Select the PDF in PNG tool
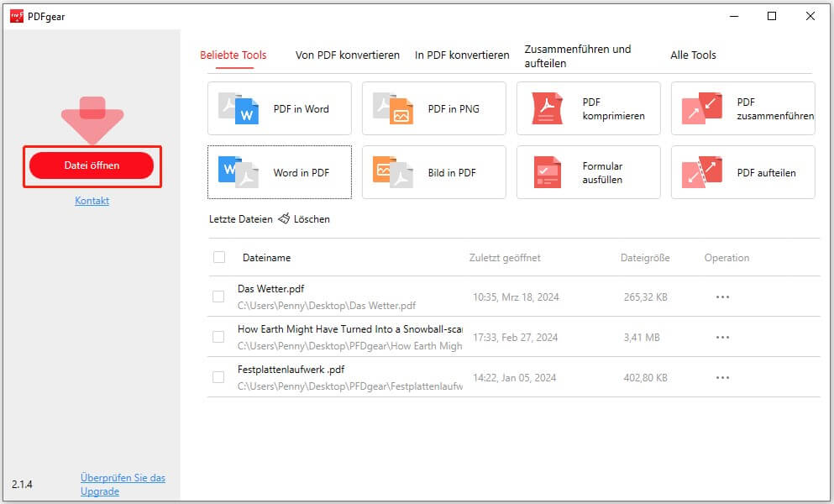 [x=433, y=108]
